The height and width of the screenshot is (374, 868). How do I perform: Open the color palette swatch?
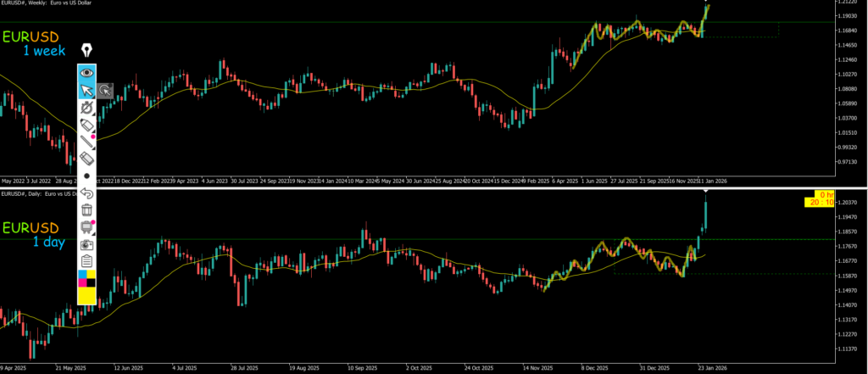pyautogui.click(x=86, y=287)
